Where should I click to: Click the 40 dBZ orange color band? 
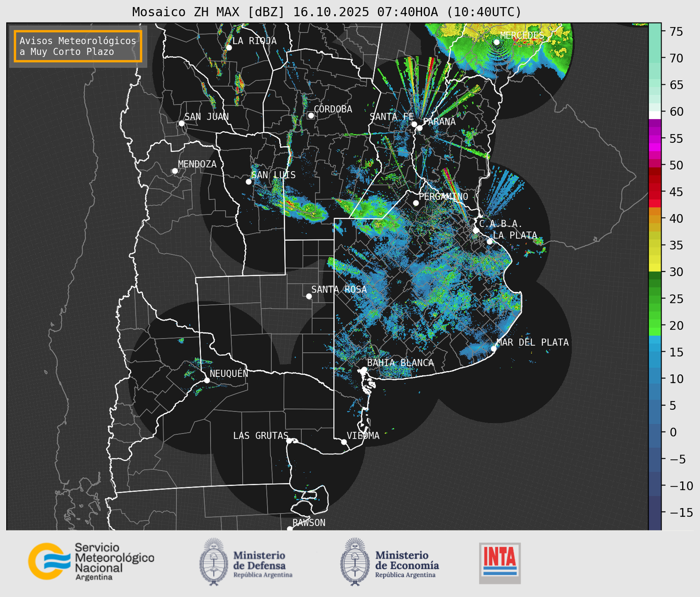tap(655, 218)
